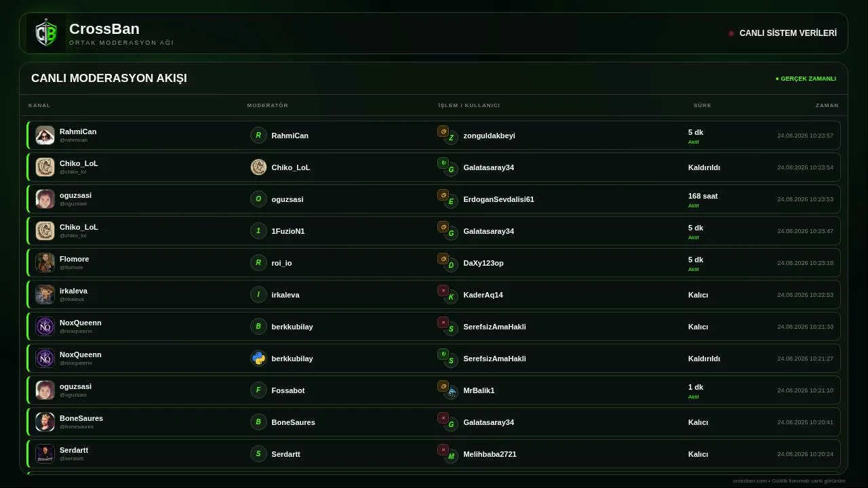Click the ban icon beside KaderAq14
This screenshot has width=868, height=488.
pos(443,291)
